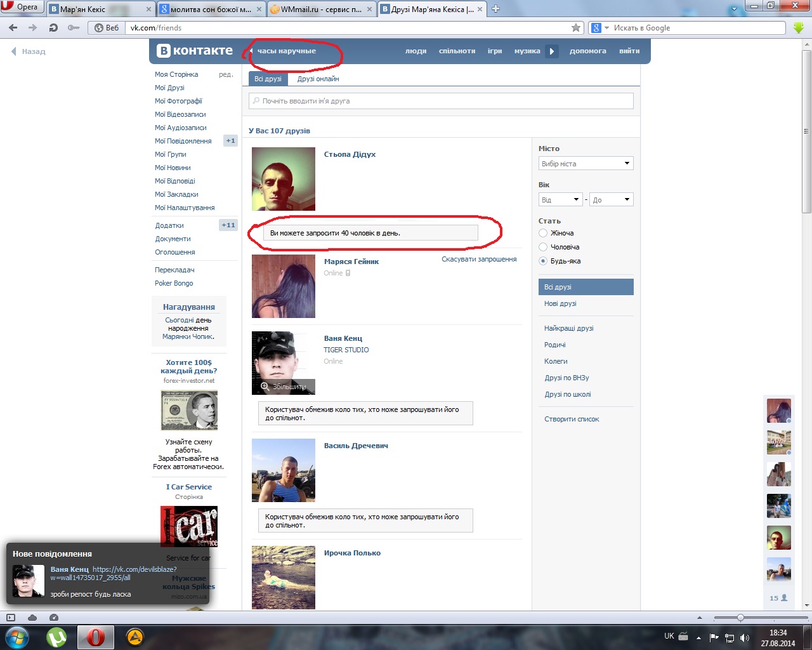
Task: Cancel invitation with Скасувати запрошення
Action: [479, 260]
